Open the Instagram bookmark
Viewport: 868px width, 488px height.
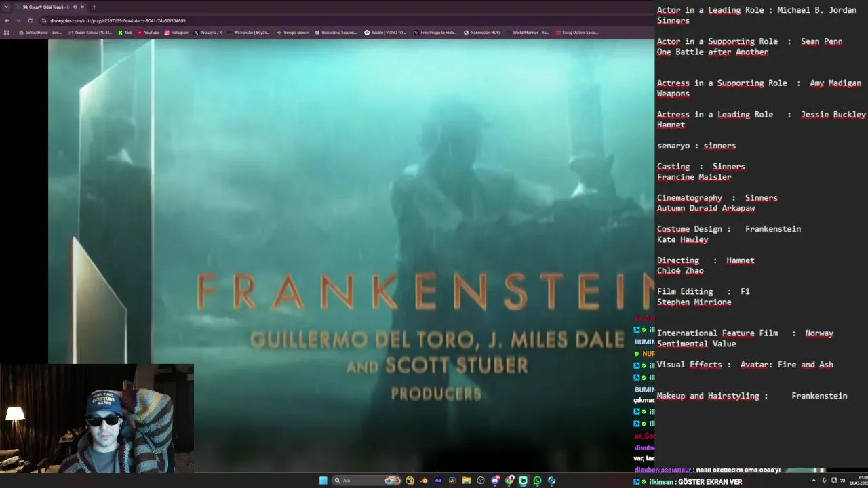(x=176, y=33)
